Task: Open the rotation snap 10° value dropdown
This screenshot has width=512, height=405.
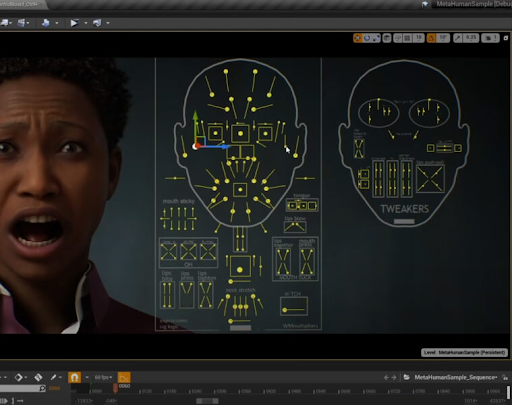Action: [x=443, y=38]
